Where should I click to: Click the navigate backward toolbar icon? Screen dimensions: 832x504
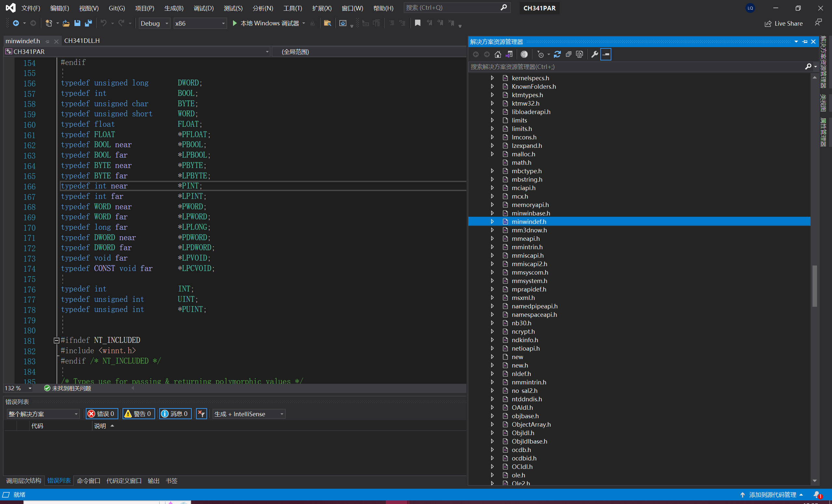tap(16, 23)
